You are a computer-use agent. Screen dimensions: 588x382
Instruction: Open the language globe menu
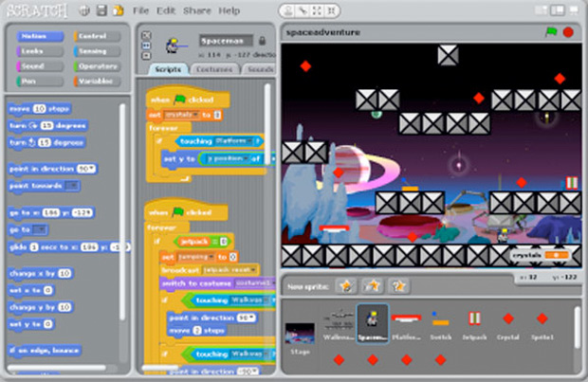tap(84, 10)
